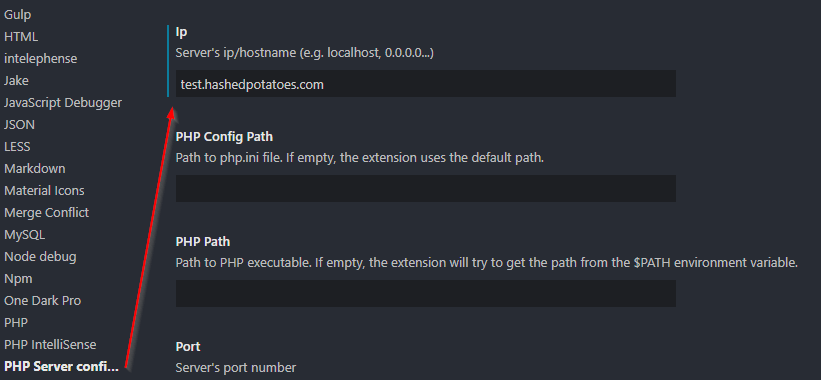Select JavaScript Debugger settings
Screen dimensions: 821x380
(63, 103)
